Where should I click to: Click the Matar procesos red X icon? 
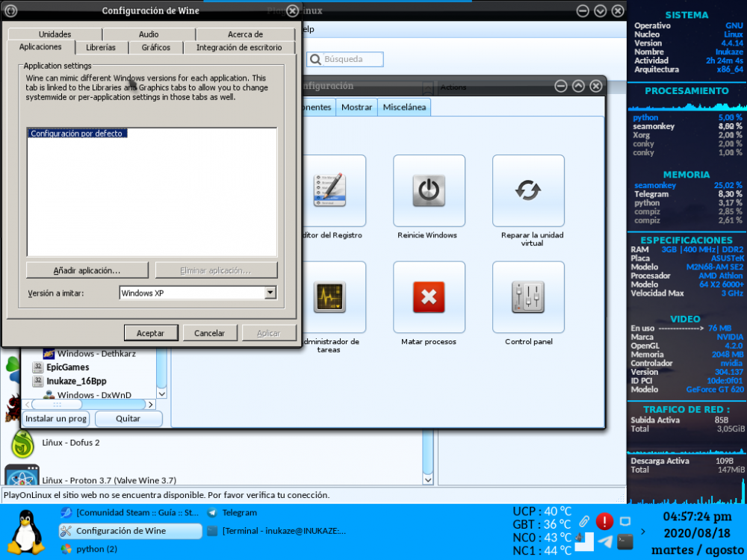tap(429, 297)
